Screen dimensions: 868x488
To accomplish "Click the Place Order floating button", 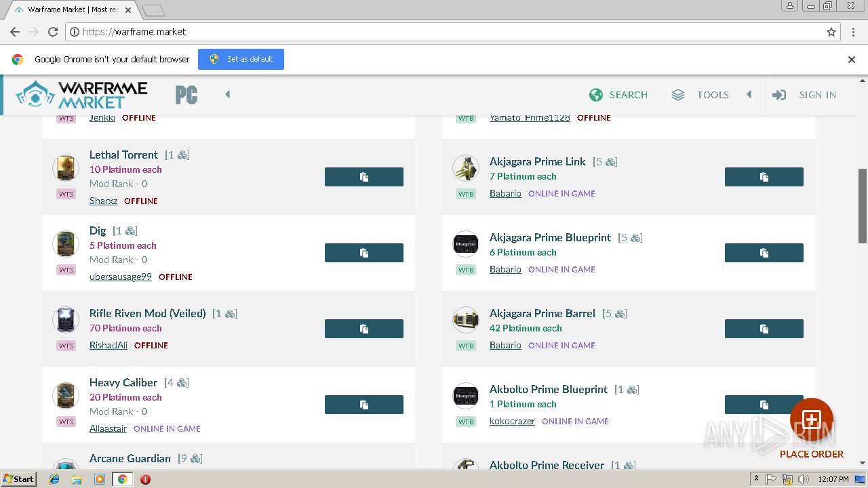I will [x=812, y=420].
